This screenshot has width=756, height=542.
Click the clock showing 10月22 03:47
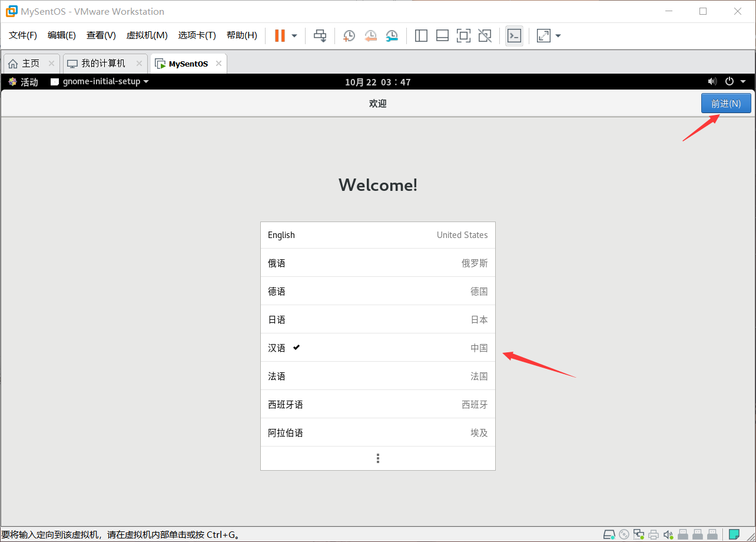378,82
